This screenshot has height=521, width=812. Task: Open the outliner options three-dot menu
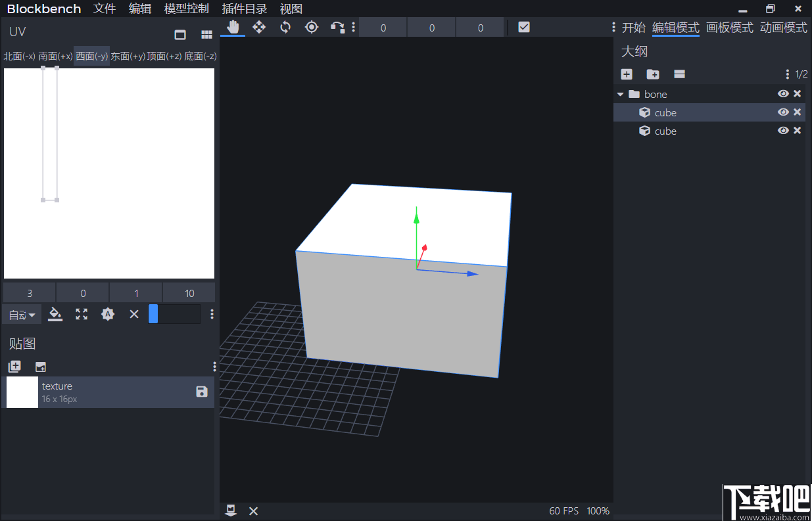787,74
